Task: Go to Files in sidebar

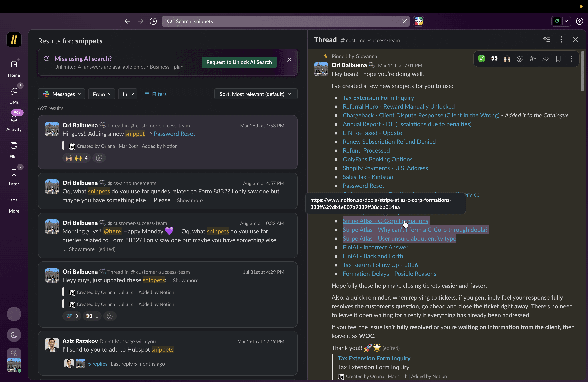Action: (x=14, y=150)
